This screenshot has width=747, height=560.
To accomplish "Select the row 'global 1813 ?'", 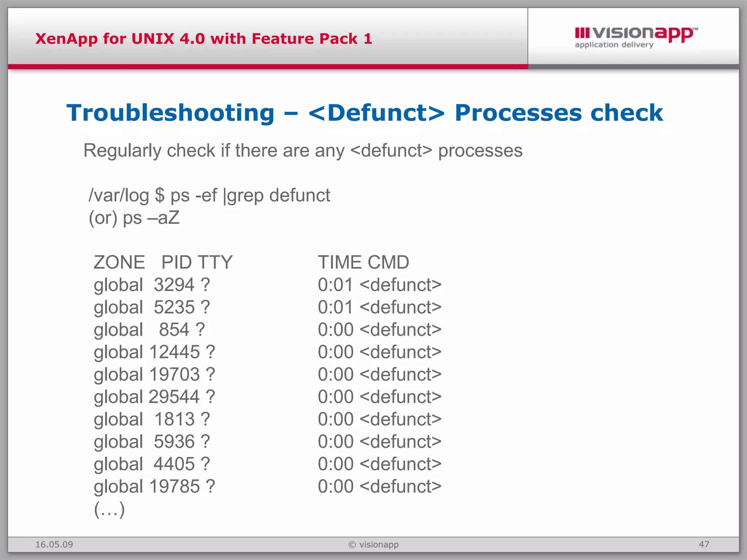I will [x=152, y=419].
